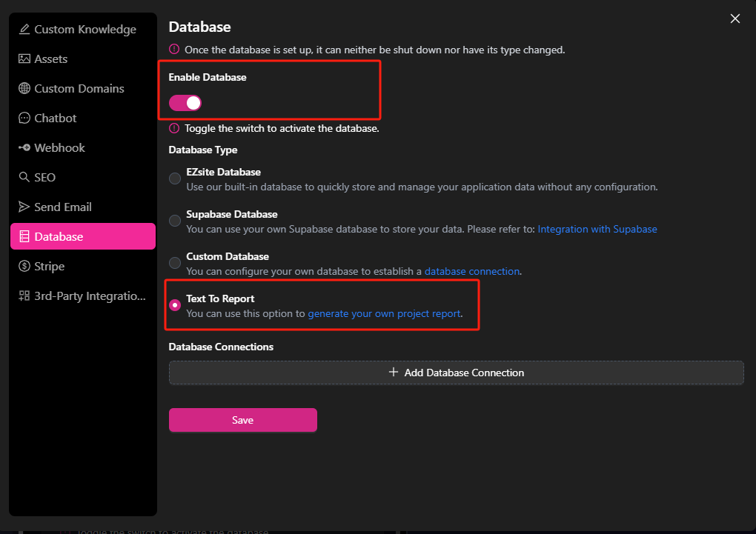The image size is (756, 534).
Task: Open the Custom Knowledge section
Action: 83,30
